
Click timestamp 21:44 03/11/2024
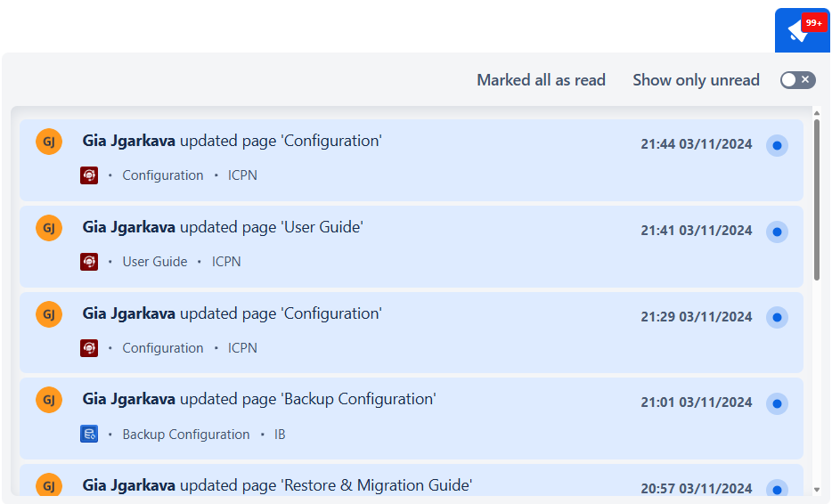pyautogui.click(x=697, y=144)
